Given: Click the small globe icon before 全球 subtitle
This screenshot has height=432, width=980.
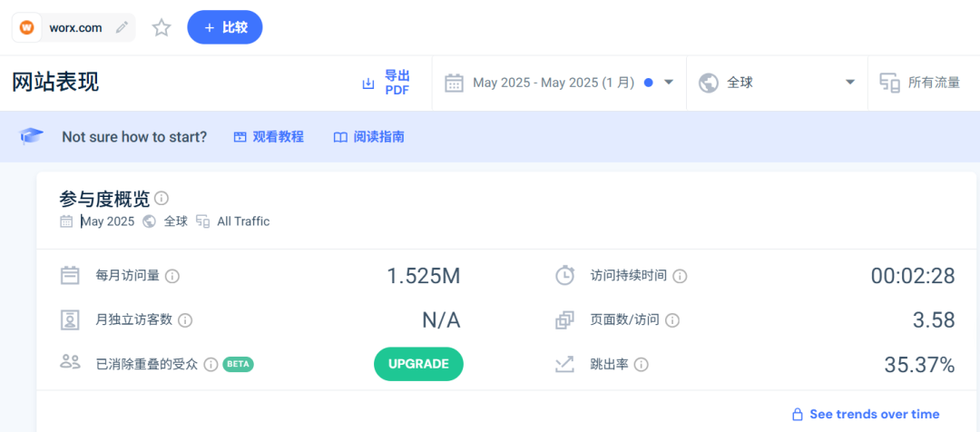Looking at the screenshot, I should click(x=149, y=221).
